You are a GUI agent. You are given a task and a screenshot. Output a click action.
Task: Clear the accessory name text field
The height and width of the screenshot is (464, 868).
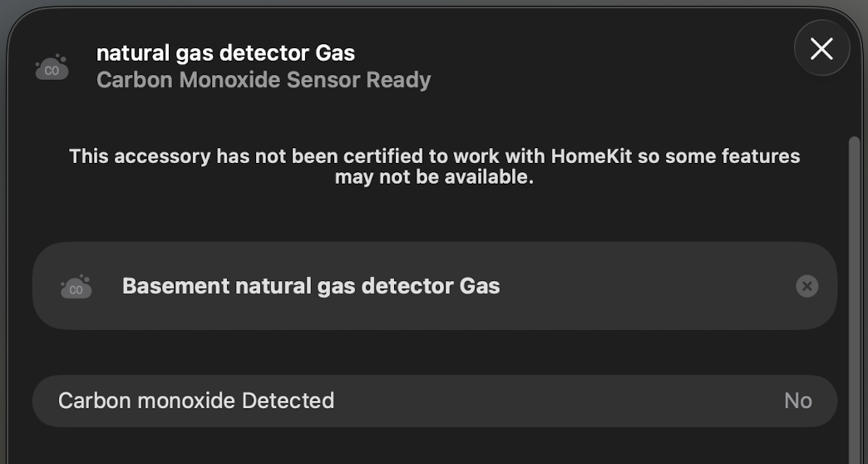tap(806, 287)
